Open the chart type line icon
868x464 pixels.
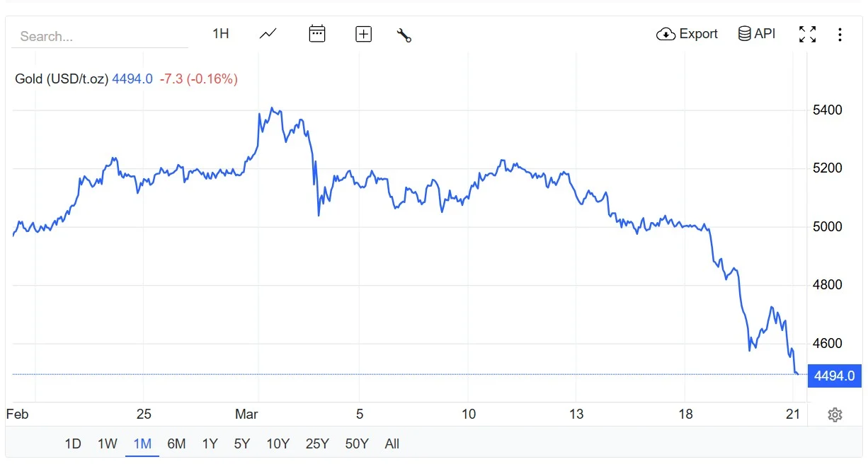click(268, 34)
